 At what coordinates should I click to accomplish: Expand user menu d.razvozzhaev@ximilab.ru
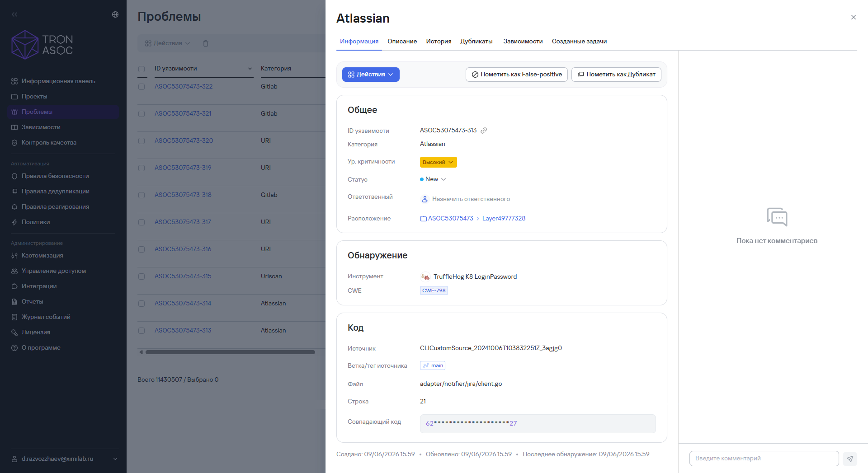pyautogui.click(x=64, y=459)
